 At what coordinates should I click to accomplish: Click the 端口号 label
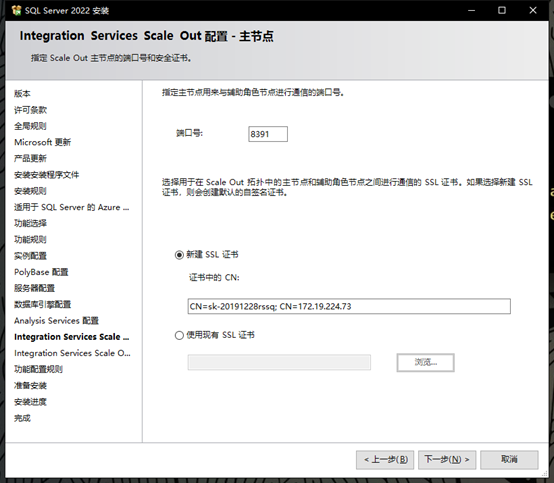click(190, 133)
